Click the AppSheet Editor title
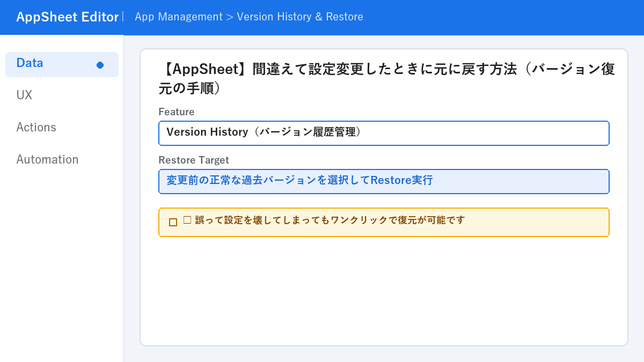This screenshot has height=362, width=644. click(x=67, y=17)
